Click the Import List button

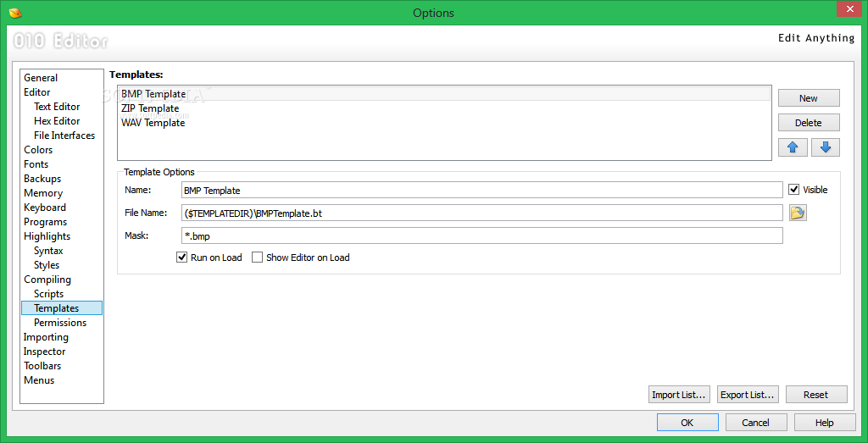(679, 395)
